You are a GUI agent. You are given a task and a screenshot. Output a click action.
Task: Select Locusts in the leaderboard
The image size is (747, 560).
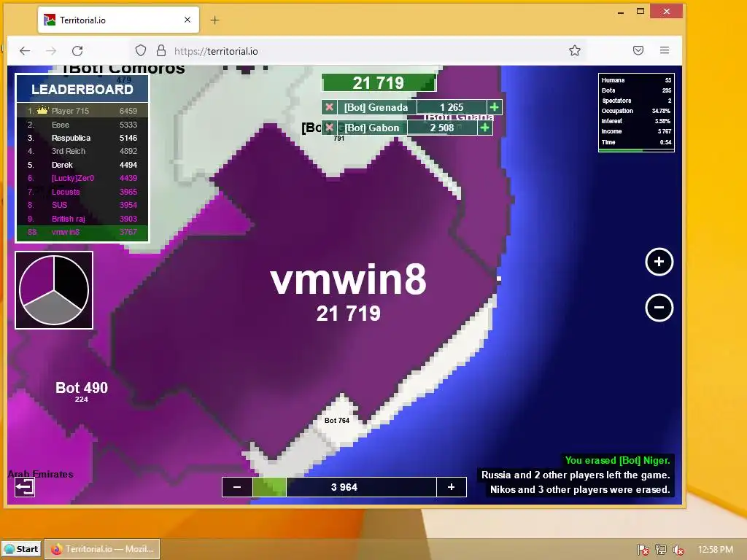82,192
